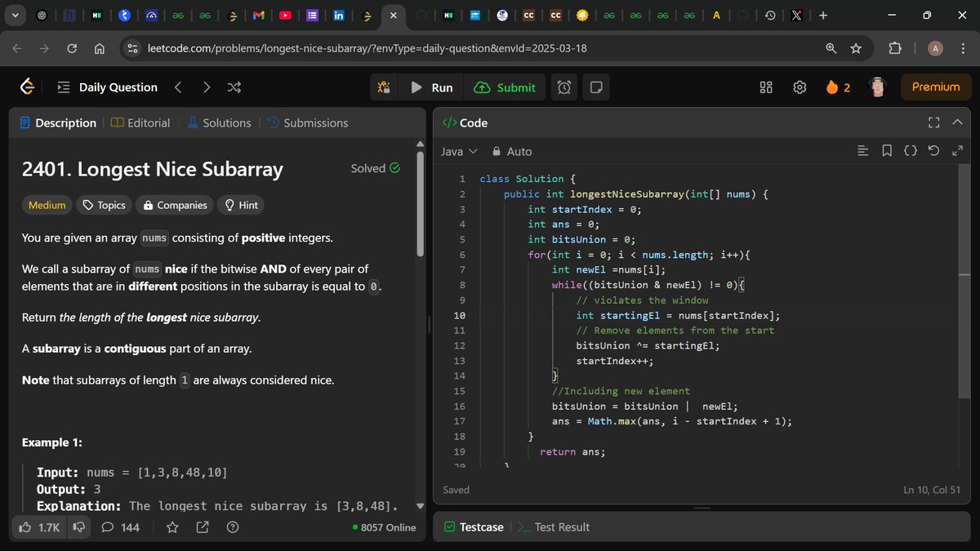Like the problem with thumbs up
This screenshot has width=980, height=551.
[x=38, y=527]
